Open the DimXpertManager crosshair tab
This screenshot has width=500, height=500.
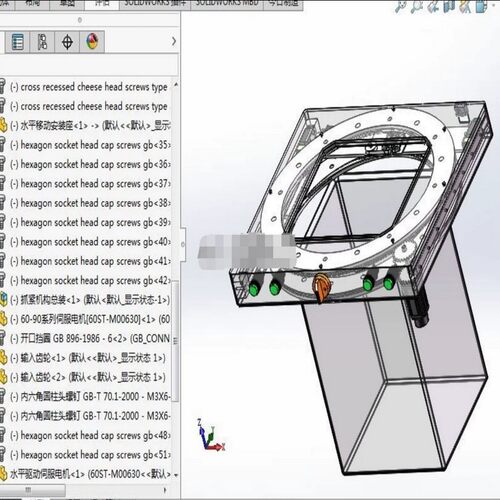pyautogui.click(x=67, y=42)
